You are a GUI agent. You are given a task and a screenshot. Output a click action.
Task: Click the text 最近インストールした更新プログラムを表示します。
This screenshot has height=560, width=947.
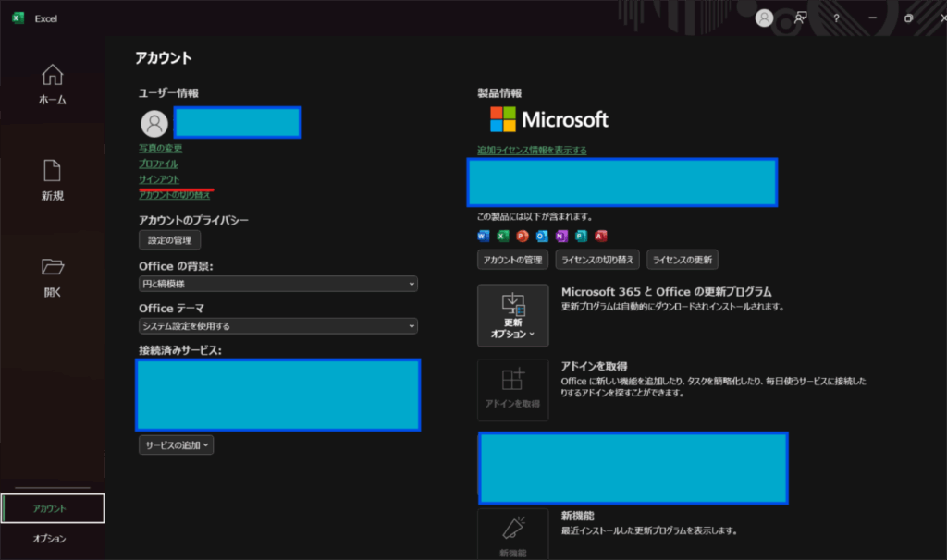pos(649,531)
